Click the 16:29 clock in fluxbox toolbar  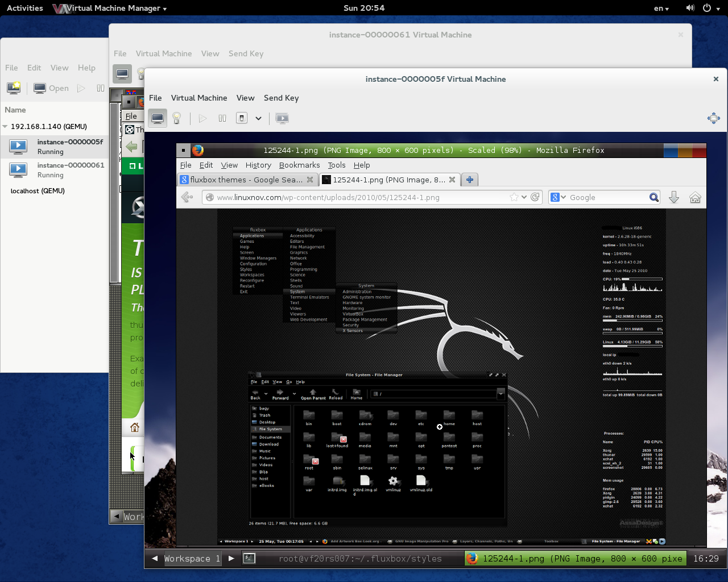(x=706, y=559)
